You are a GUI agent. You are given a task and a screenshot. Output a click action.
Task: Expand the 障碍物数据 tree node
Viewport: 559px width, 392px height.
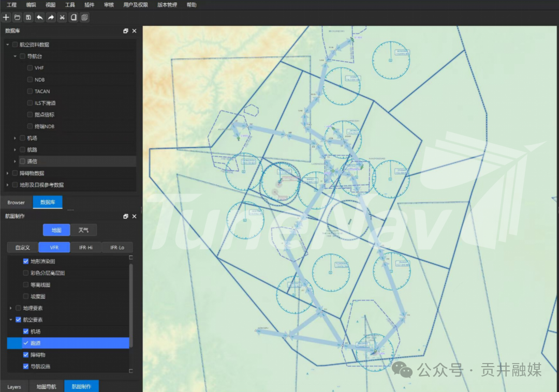(7, 173)
